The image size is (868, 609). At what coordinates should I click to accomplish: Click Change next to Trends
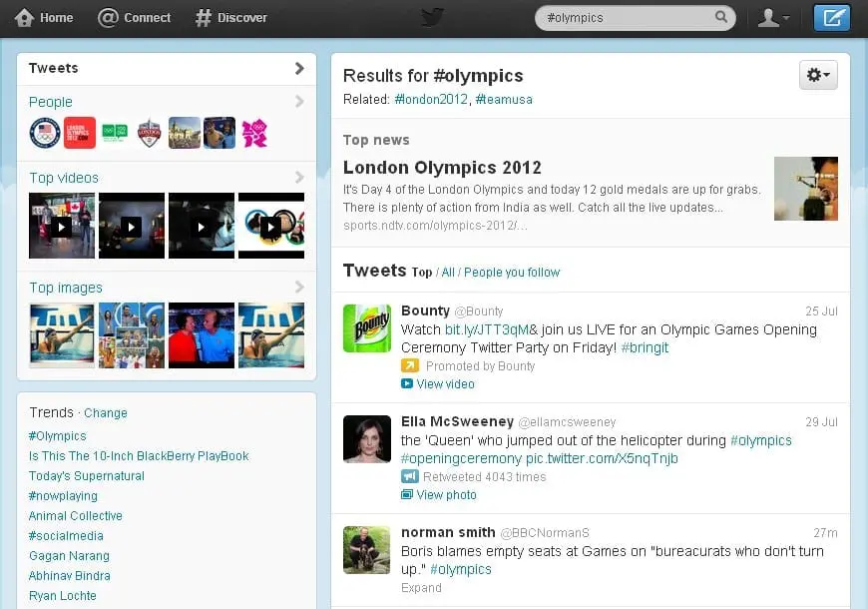[105, 413]
